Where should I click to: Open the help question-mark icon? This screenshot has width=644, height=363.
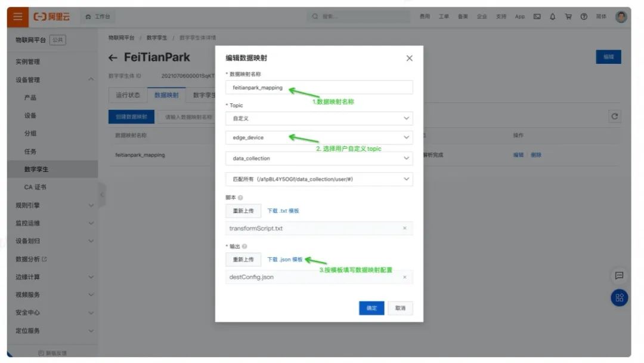coord(584,17)
